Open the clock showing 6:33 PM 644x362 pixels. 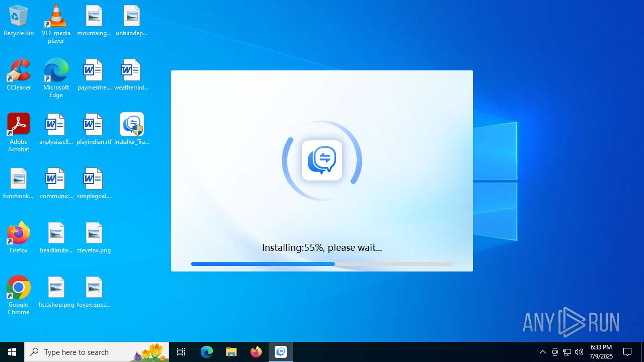(601, 352)
